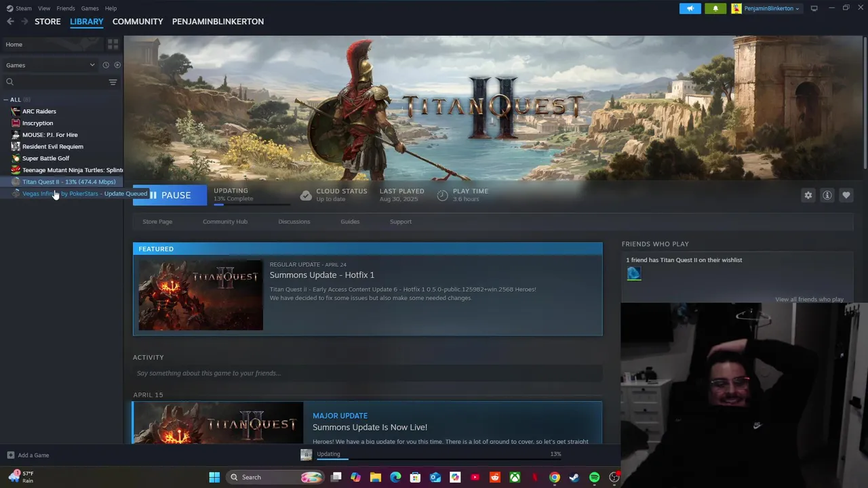Click the Hotfix 1 featured thumbnail
The height and width of the screenshot is (488, 868).
click(201, 296)
